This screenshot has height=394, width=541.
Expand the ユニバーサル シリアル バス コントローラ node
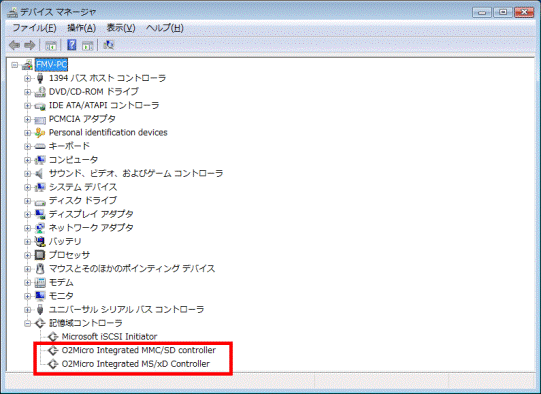tap(27, 309)
